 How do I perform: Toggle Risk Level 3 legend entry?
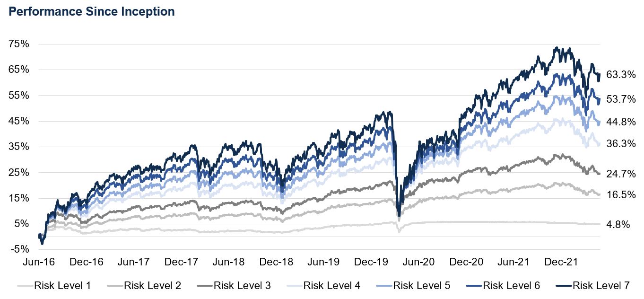[242, 286]
